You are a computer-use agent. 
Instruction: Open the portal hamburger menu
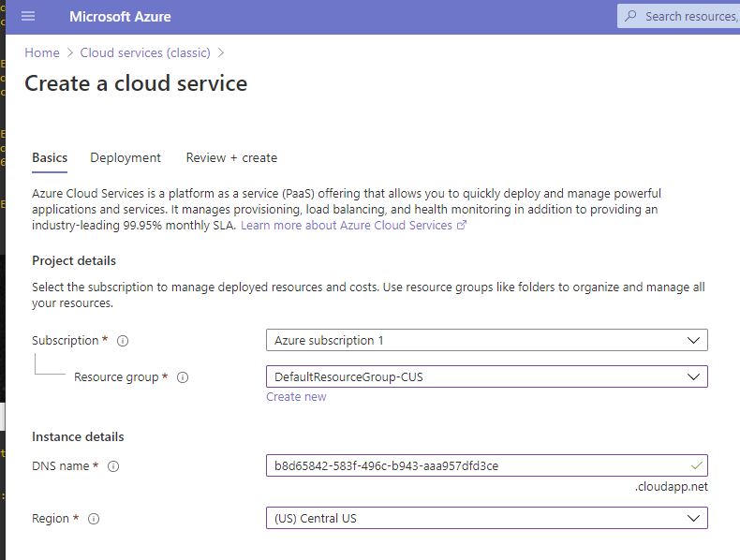27,16
